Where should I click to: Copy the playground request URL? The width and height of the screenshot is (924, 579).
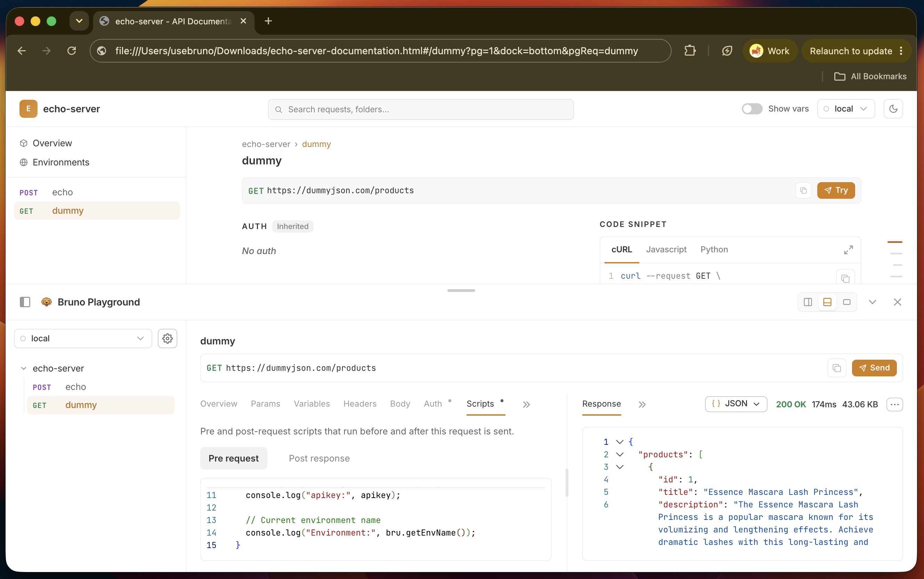click(x=837, y=368)
